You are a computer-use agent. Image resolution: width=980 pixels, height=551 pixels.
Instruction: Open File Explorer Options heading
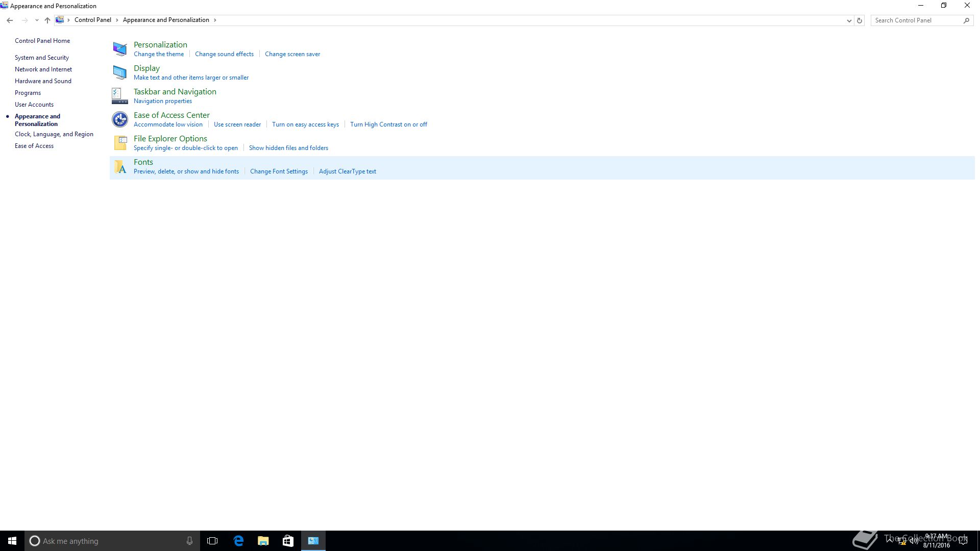[x=170, y=139]
